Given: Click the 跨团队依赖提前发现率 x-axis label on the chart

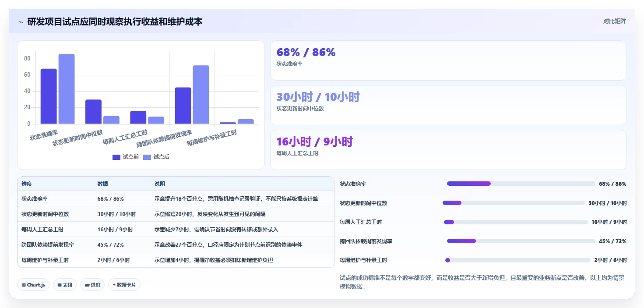Looking at the screenshot, I should click(x=164, y=138).
